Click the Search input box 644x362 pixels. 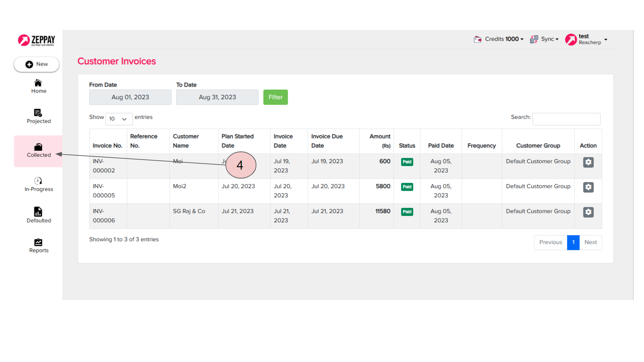pos(566,119)
